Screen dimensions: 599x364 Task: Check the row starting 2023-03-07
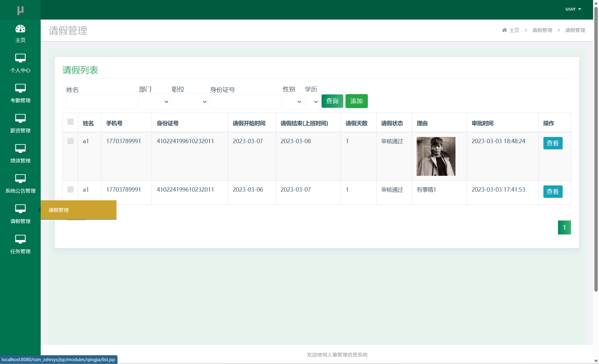71,141
